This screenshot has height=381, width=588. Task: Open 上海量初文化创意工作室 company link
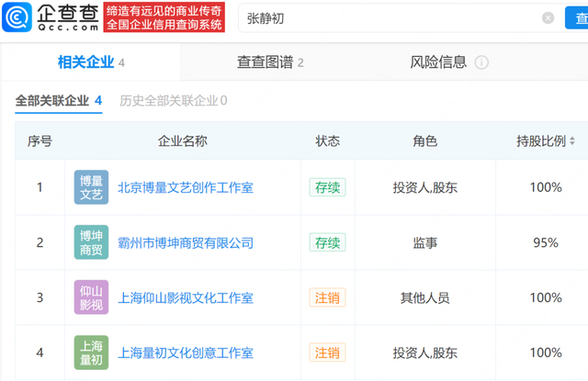point(186,353)
